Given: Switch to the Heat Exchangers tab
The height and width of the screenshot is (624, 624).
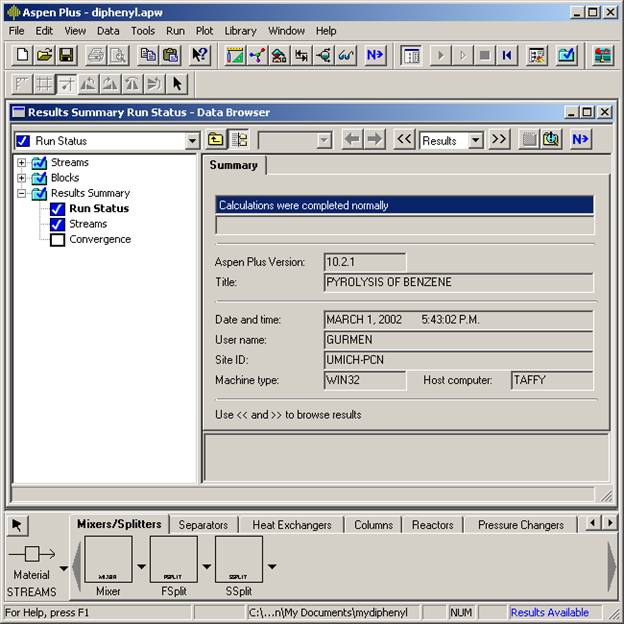Looking at the screenshot, I should click(x=291, y=524).
